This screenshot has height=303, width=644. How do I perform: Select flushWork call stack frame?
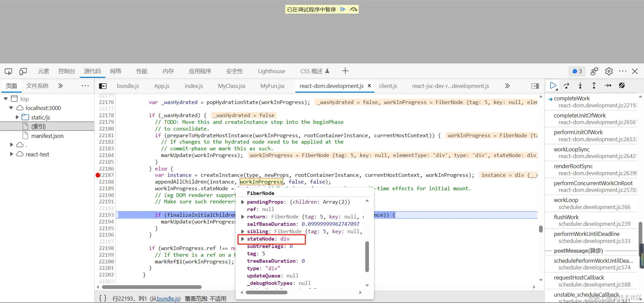tap(591, 220)
